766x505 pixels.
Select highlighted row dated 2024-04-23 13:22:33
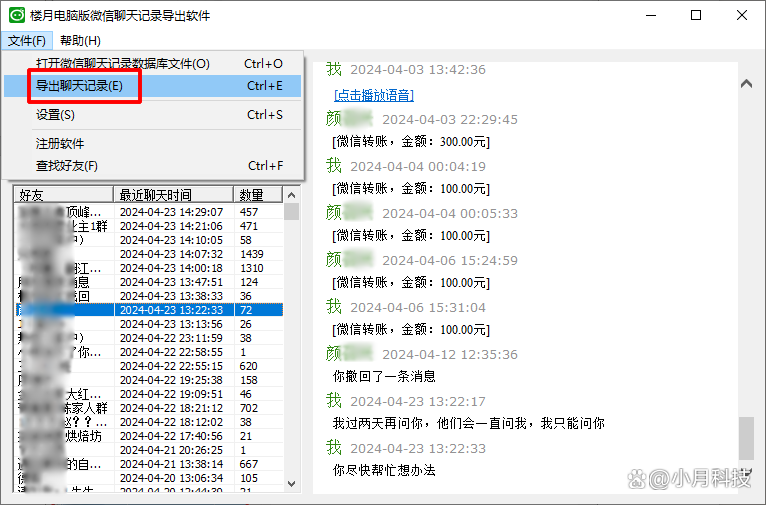click(149, 310)
